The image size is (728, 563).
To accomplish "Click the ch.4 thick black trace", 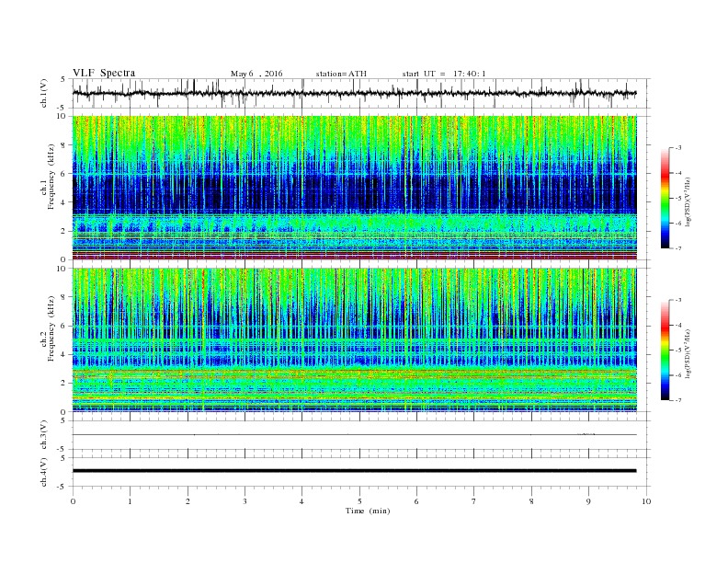I will click(355, 471).
